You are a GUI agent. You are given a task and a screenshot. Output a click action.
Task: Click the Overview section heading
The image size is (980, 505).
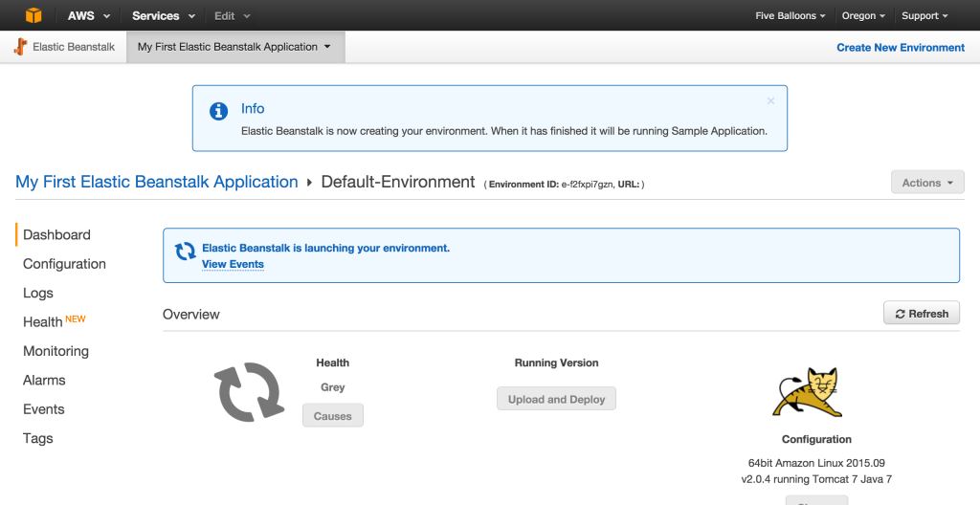[191, 315]
